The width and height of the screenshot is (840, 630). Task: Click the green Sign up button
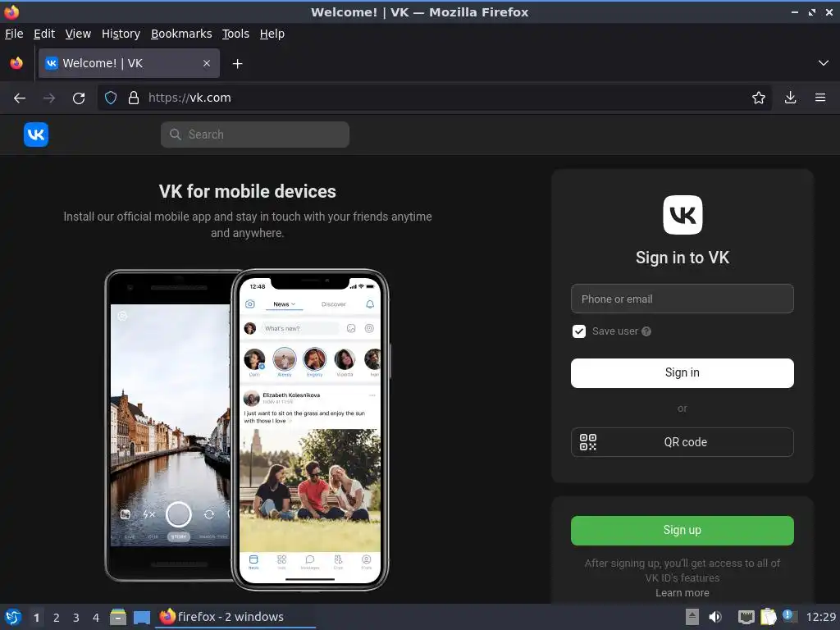coord(682,531)
